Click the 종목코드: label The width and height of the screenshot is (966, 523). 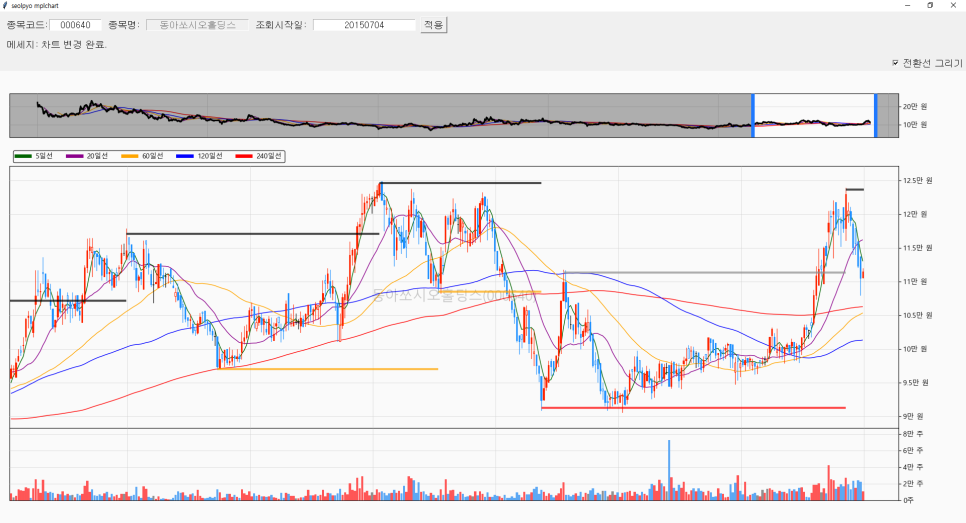26,25
